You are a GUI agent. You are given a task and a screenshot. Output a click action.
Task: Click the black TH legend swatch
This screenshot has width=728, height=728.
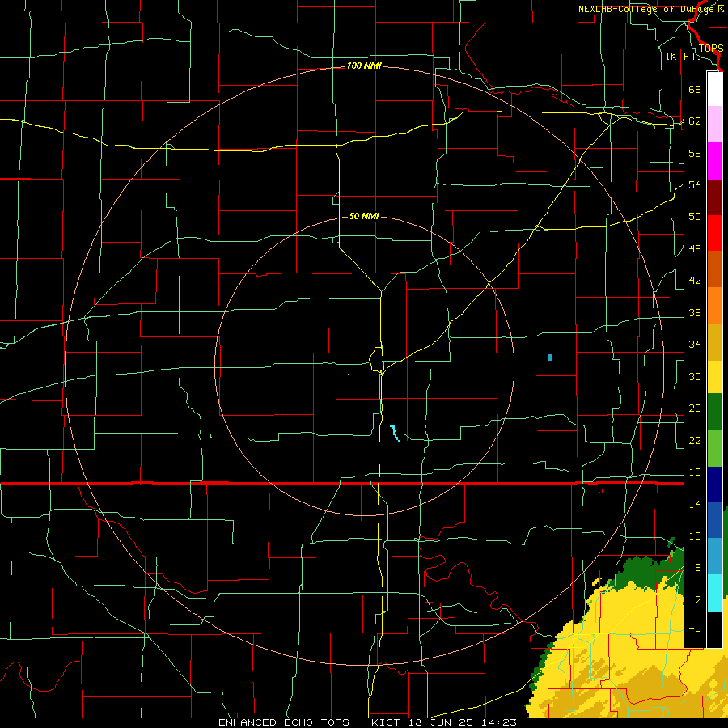(714, 629)
